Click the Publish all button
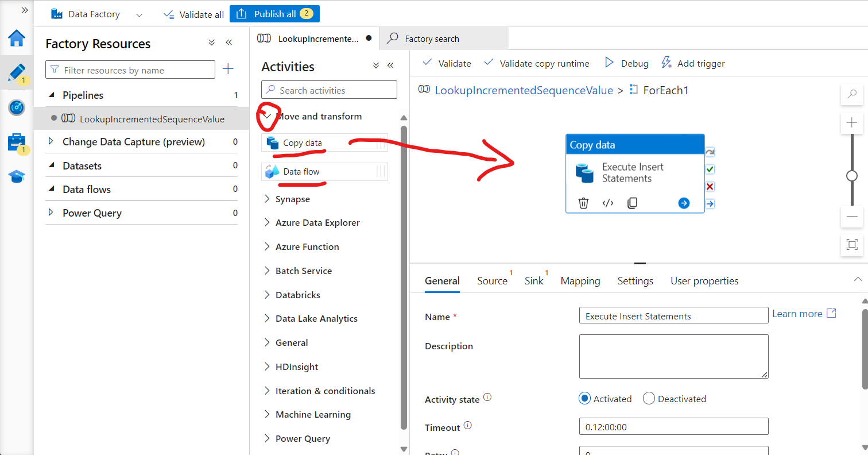 274,13
